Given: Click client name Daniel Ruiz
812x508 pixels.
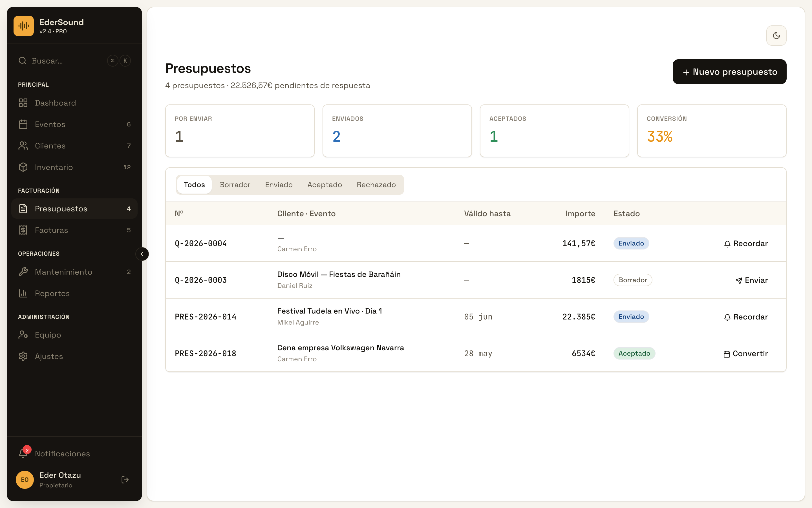Looking at the screenshot, I should [295, 286].
